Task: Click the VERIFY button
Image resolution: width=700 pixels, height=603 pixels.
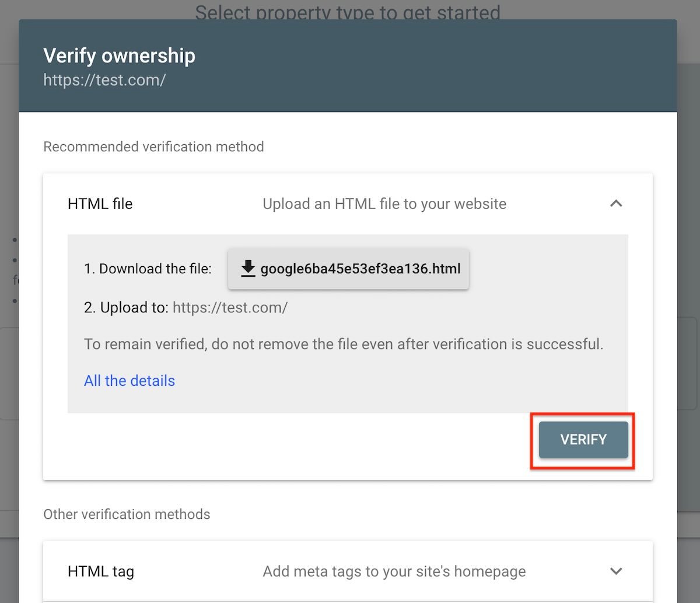Action: (x=583, y=440)
